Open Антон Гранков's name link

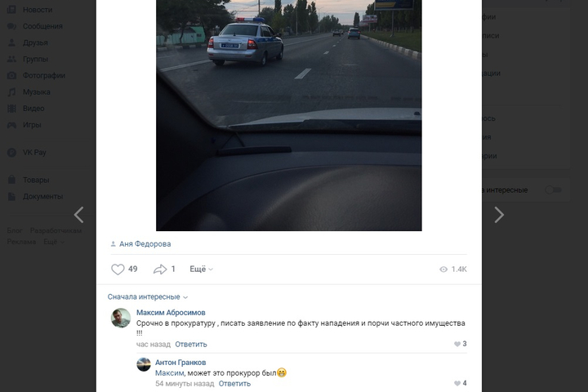click(180, 363)
